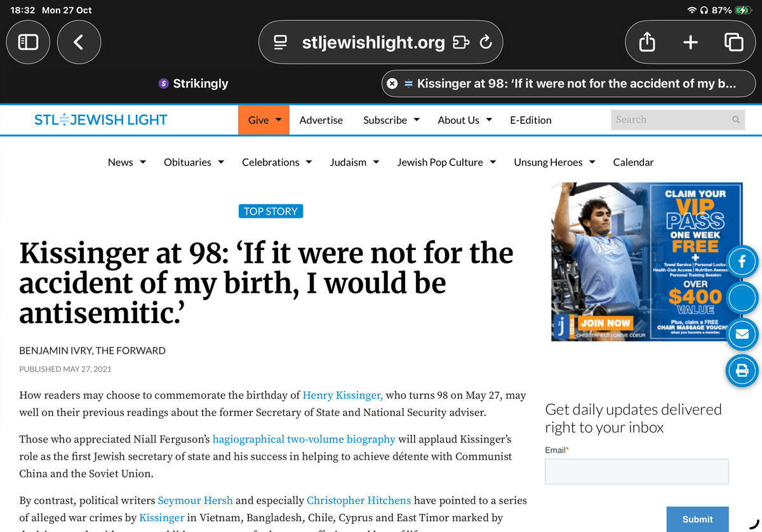The width and height of the screenshot is (762, 532).
Task: Print the article
Action: (x=742, y=371)
